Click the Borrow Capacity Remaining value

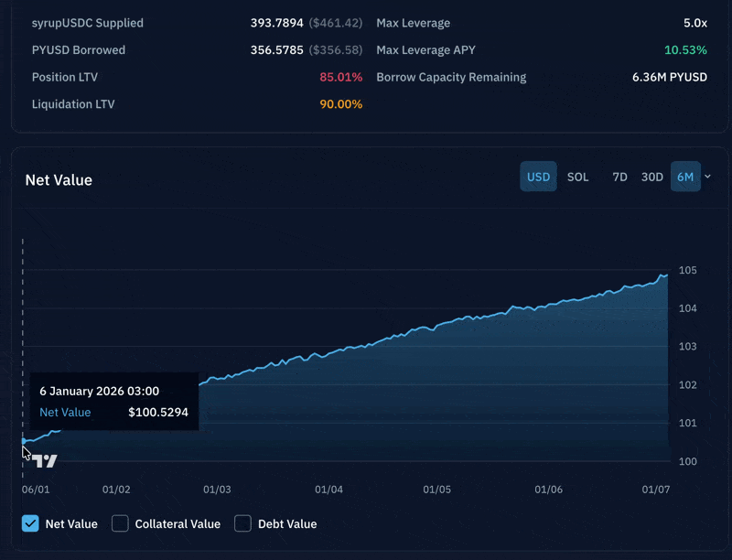click(670, 77)
